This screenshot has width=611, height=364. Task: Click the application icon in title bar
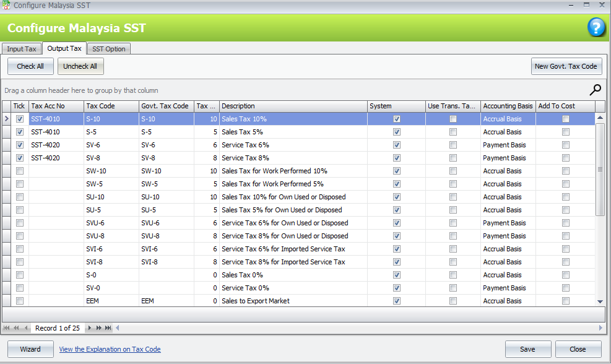6,5
